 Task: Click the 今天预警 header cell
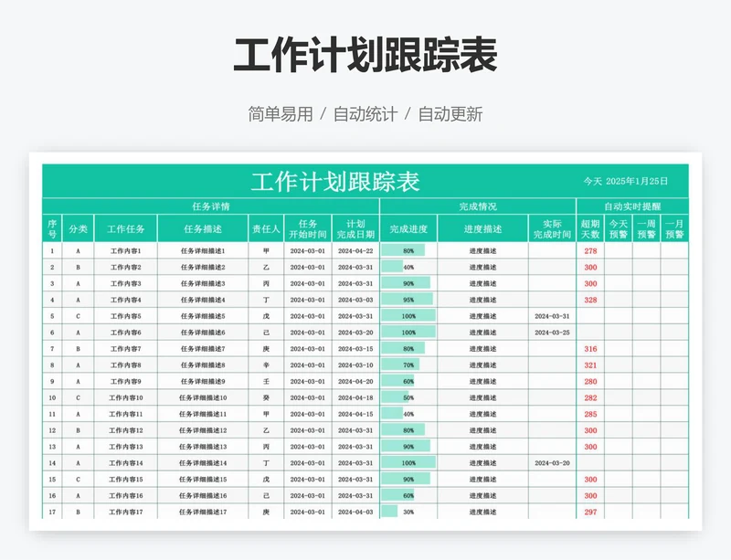pyautogui.click(x=619, y=229)
